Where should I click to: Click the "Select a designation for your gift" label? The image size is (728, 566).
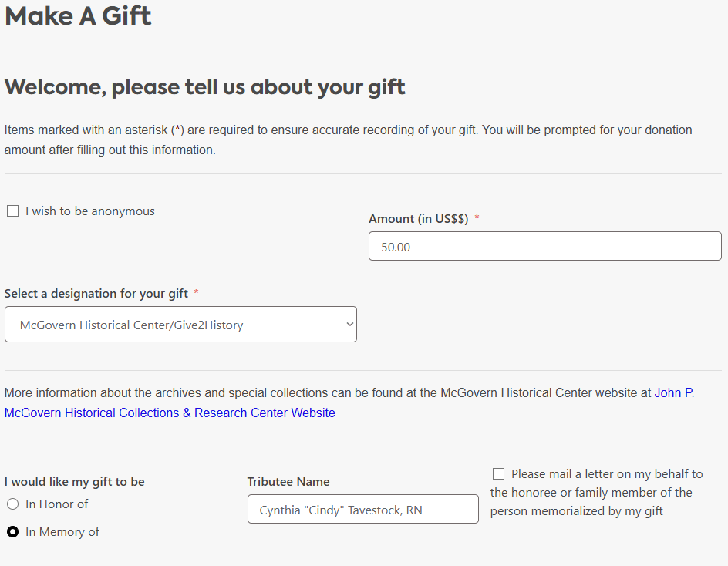pyautogui.click(x=96, y=294)
